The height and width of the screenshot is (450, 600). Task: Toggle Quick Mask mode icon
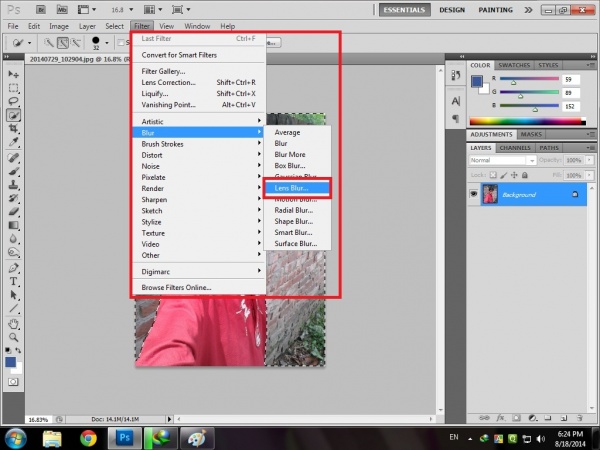[x=13, y=382]
